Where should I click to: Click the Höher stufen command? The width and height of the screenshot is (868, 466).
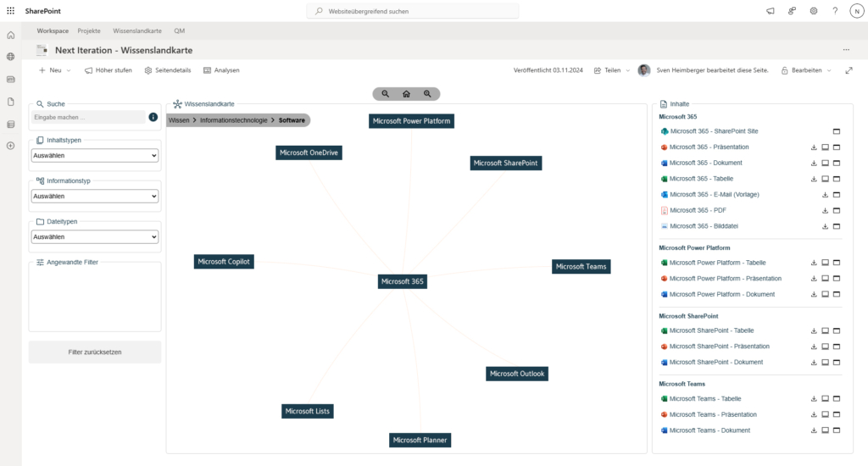click(x=108, y=70)
